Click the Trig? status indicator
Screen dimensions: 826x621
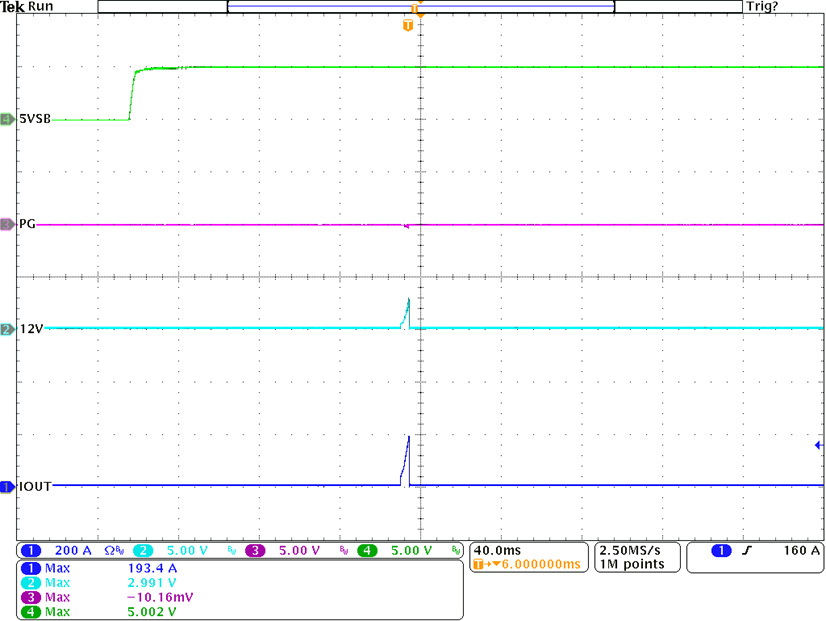point(762,6)
